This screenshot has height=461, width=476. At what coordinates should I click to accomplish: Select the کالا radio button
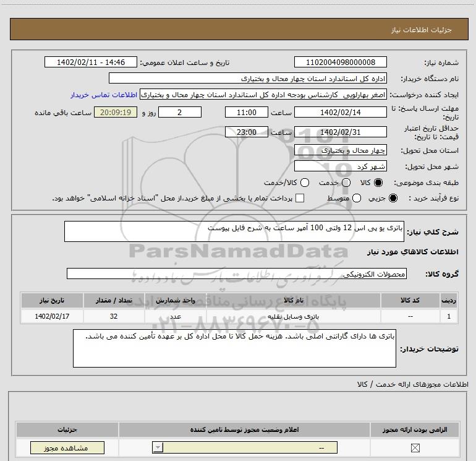coord(378,183)
